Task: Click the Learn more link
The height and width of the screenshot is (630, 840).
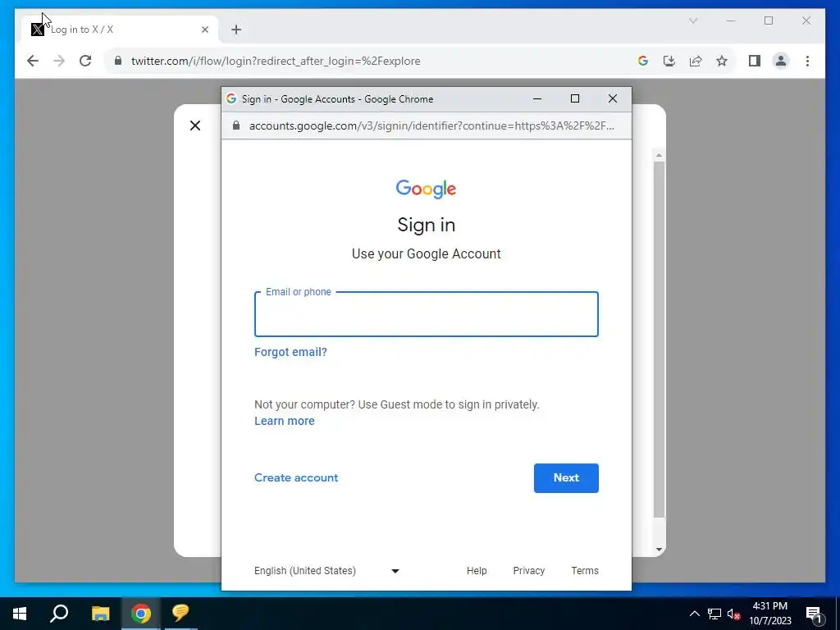Action: [x=285, y=421]
